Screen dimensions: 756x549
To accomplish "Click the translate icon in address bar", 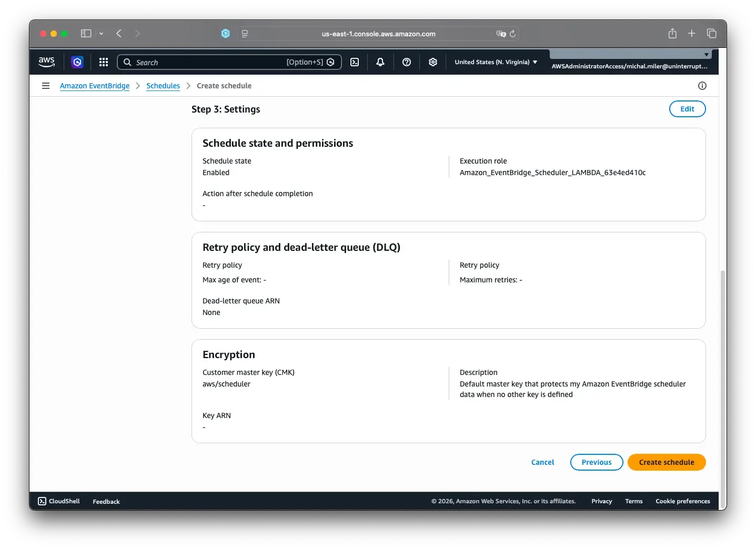I will tap(501, 34).
